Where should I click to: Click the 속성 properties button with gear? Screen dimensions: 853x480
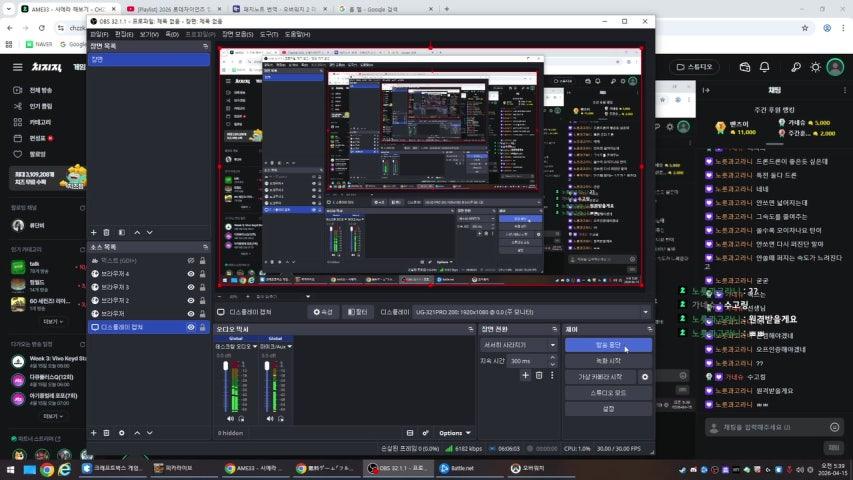click(322, 312)
